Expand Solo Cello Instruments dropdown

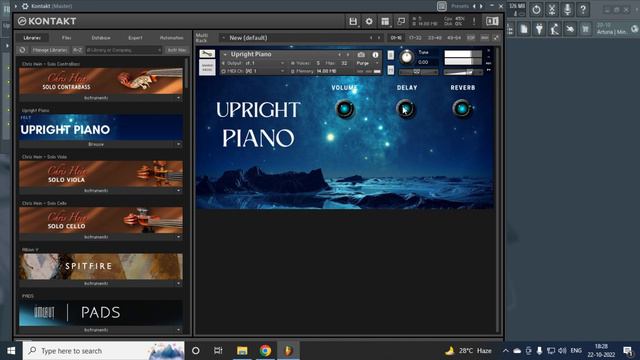click(178, 237)
